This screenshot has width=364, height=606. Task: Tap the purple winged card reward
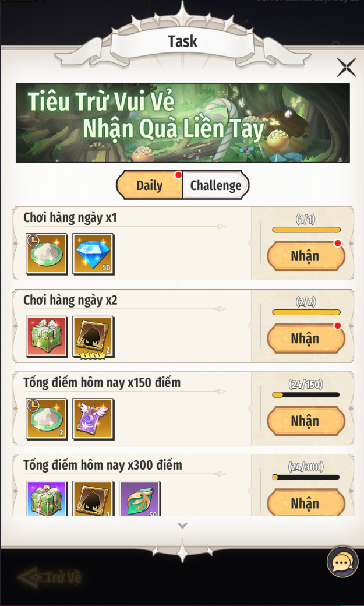click(x=93, y=419)
